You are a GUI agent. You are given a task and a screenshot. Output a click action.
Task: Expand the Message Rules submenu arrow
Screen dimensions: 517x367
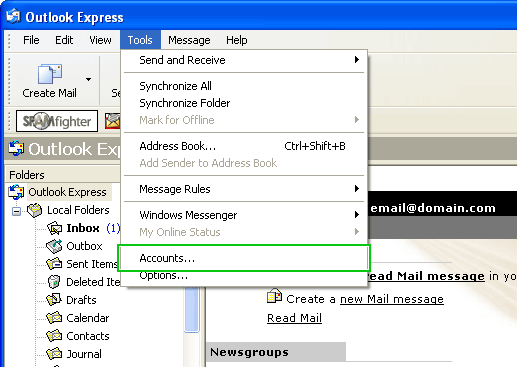click(x=357, y=189)
